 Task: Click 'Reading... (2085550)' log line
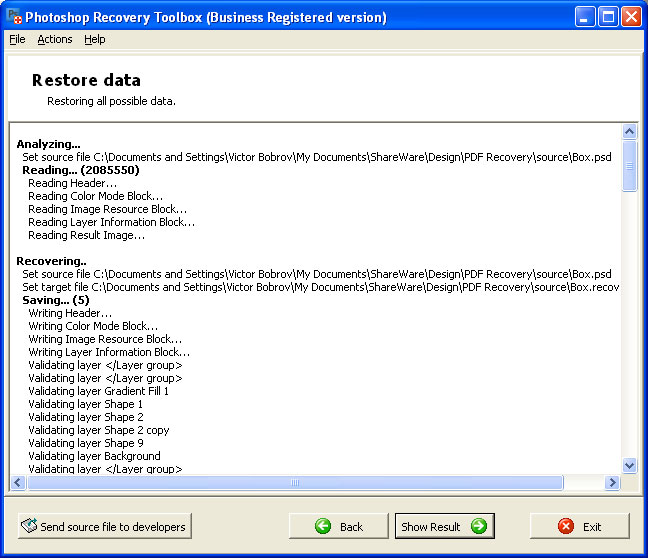click(81, 170)
